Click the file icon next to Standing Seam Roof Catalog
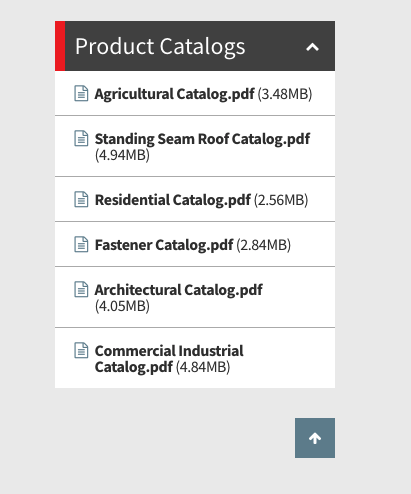This screenshot has height=494, width=411. tap(81, 138)
